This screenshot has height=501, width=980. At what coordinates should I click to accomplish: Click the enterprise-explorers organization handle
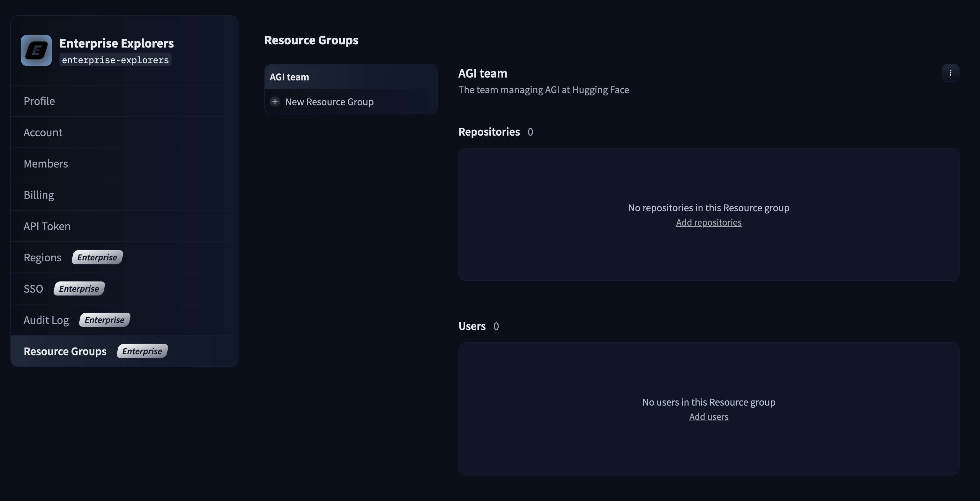tap(115, 60)
